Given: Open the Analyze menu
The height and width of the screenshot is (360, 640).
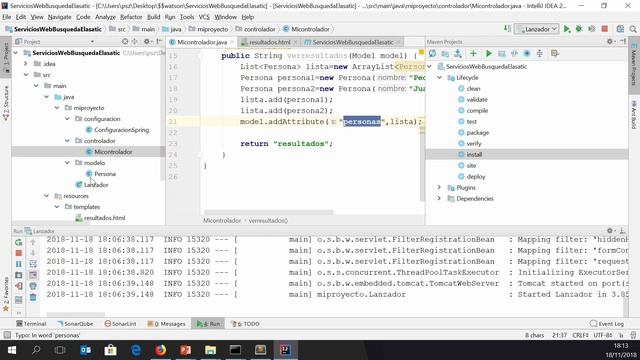Looking at the screenshot, I should point(105,17).
